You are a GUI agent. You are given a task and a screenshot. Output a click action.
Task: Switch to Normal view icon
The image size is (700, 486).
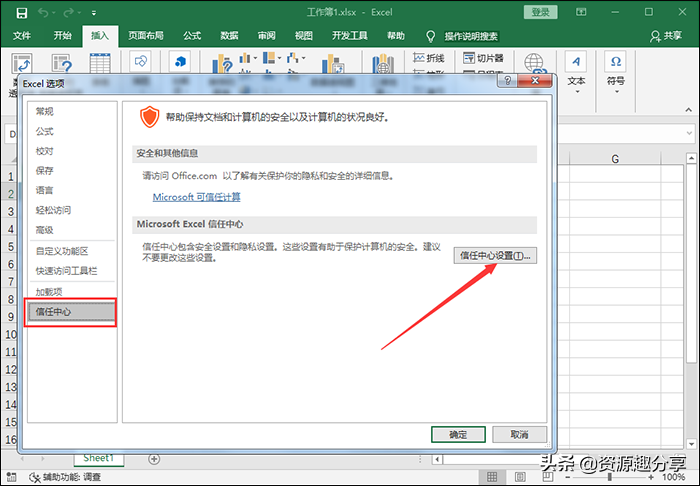[492, 477]
